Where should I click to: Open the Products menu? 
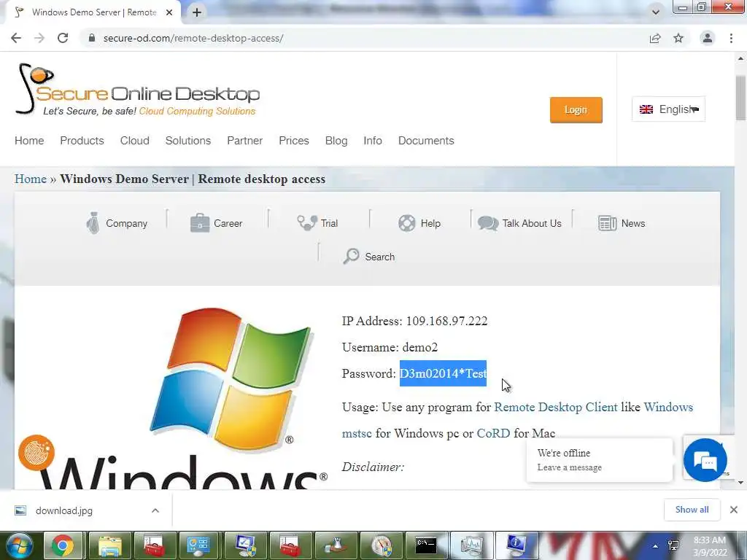tap(82, 141)
